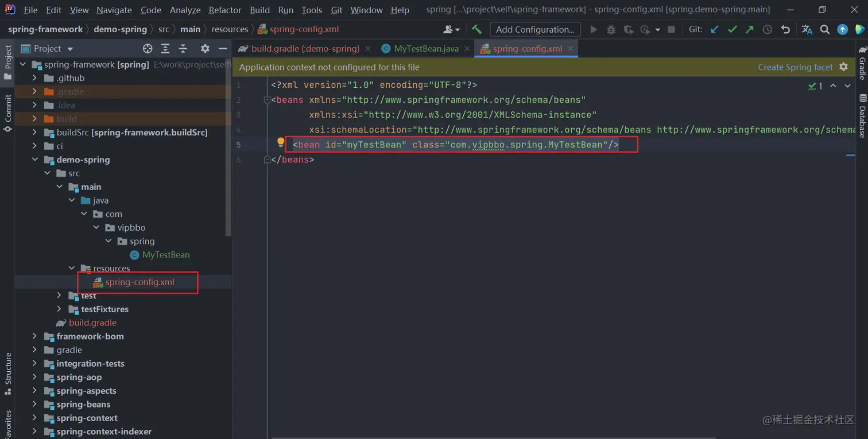Collapse the demo-spring module
Viewport: 868px width, 439px height.
[x=34, y=160]
